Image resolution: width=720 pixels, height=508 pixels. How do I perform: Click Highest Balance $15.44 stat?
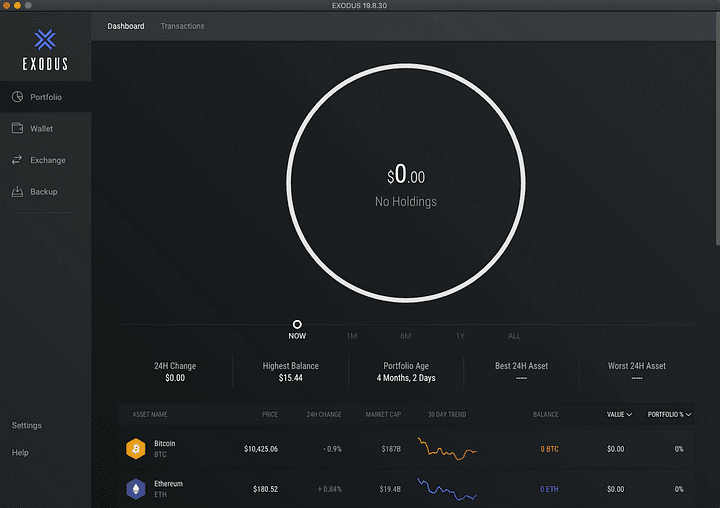(x=291, y=372)
